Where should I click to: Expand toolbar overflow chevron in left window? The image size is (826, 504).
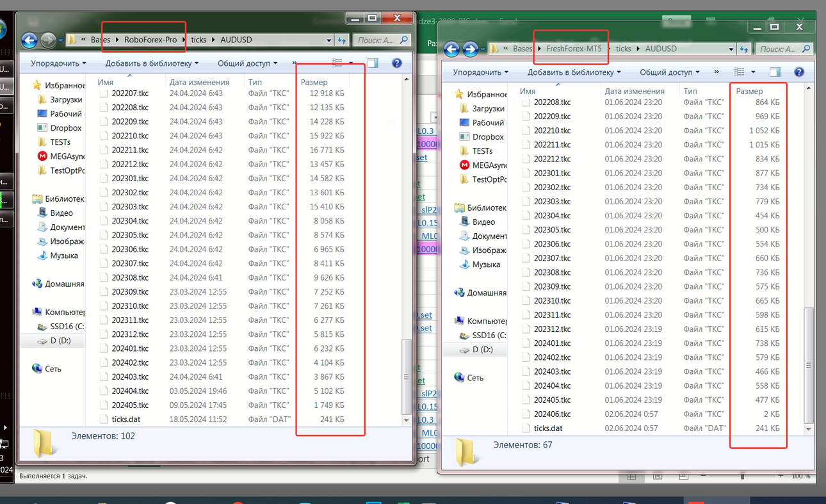(x=295, y=63)
